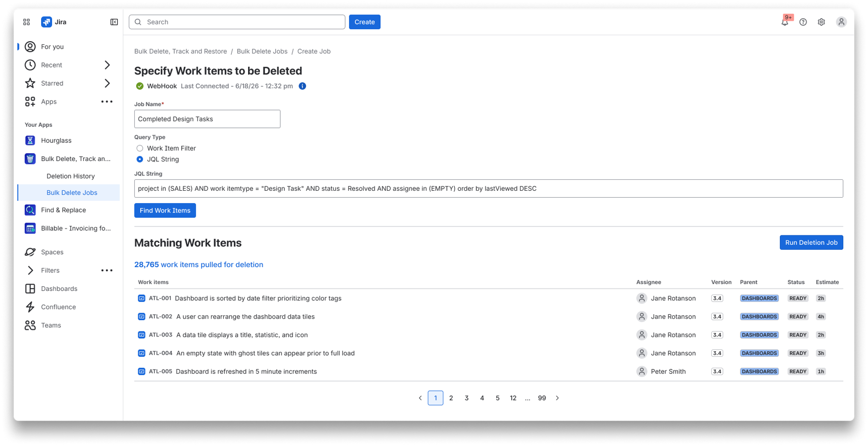The width and height of the screenshot is (868, 446).
Task: Click the WebHook info icon
Action: coord(303,86)
